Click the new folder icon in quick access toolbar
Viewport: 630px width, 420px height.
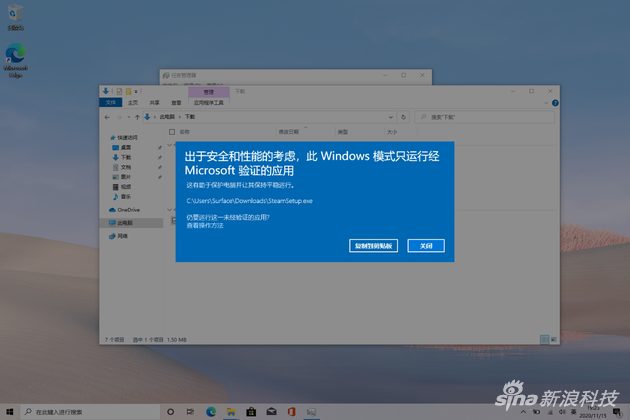pyautogui.click(x=128, y=91)
